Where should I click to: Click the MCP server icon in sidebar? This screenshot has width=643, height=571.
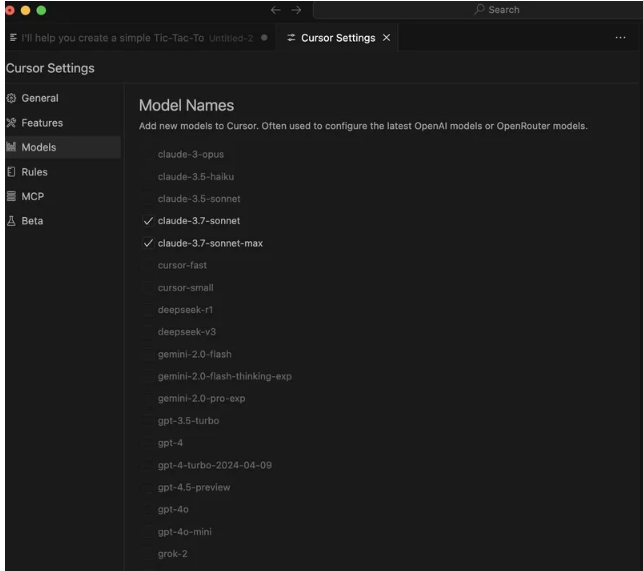[12, 196]
